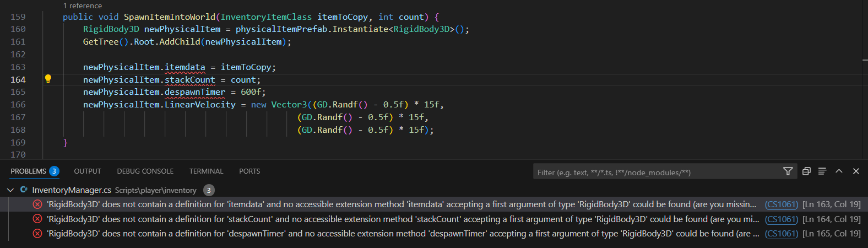The image size is (868, 248).
Task: Open the DEBUG CONSOLE tab
Action: (x=145, y=171)
